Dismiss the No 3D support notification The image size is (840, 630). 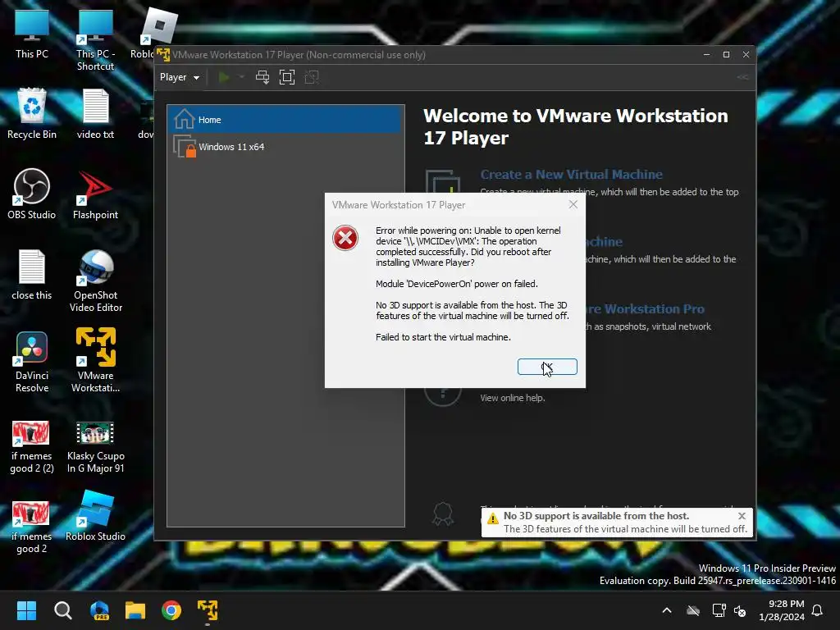tap(742, 516)
